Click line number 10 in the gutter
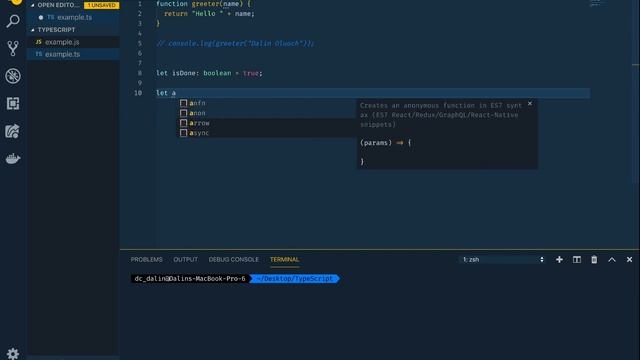Viewport: 640px width, 360px height. (138, 93)
